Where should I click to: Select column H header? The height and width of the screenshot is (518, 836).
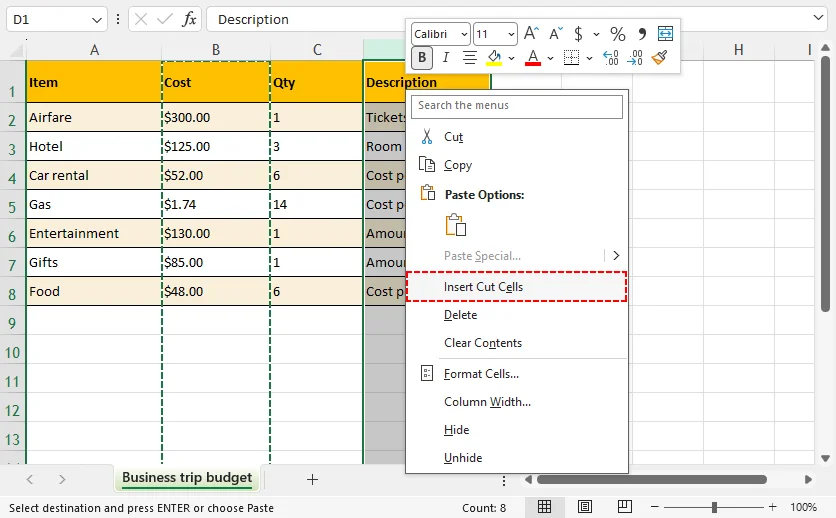coord(738,50)
